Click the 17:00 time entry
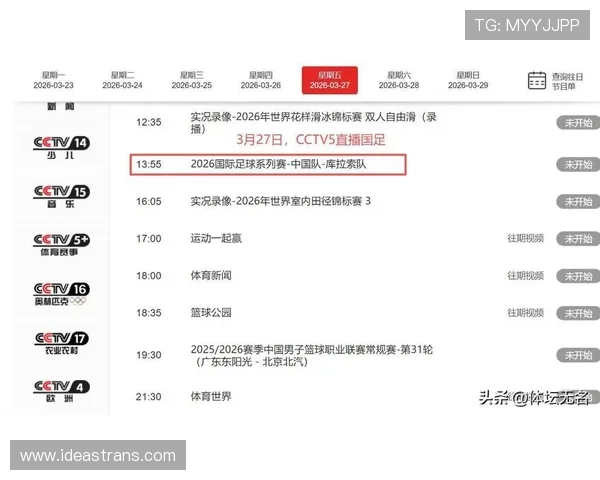Screen dimensions: 600x480 click(149, 238)
